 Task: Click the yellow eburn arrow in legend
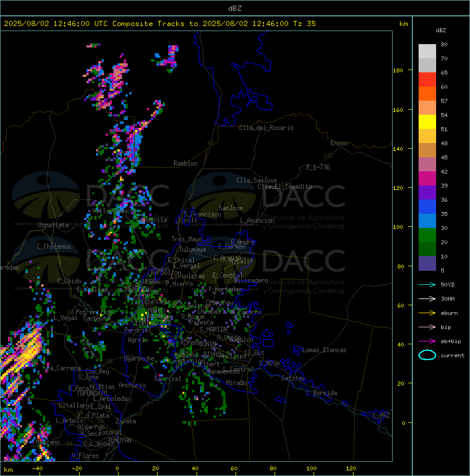tap(427, 313)
